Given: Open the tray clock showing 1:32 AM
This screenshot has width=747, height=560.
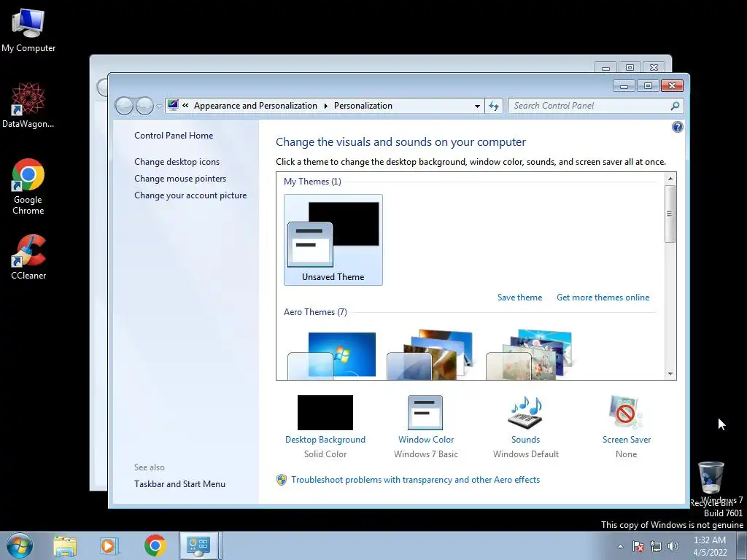Looking at the screenshot, I should click(x=710, y=546).
